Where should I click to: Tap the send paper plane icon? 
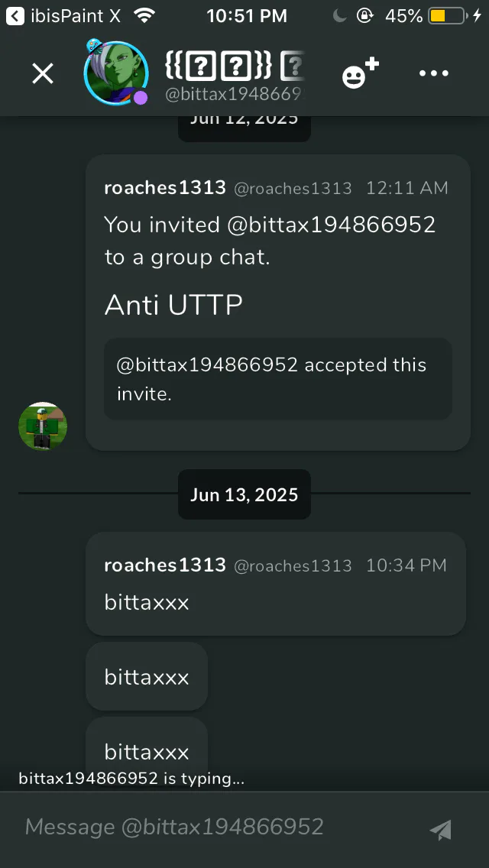(x=441, y=829)
